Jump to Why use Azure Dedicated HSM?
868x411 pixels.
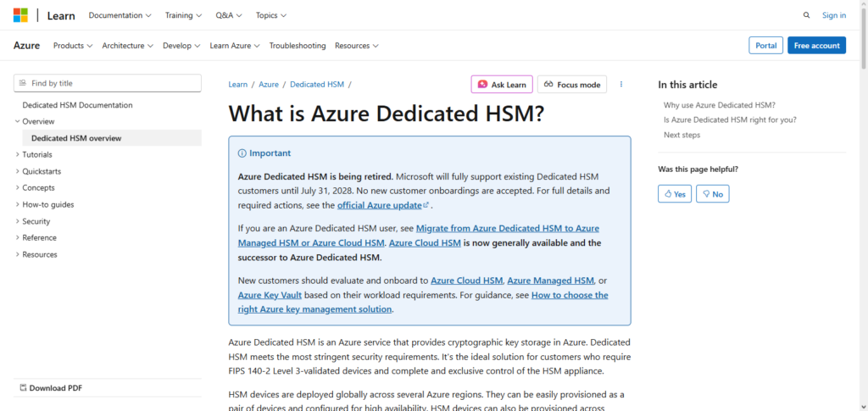pyautogui.click(x=719, y=104)
